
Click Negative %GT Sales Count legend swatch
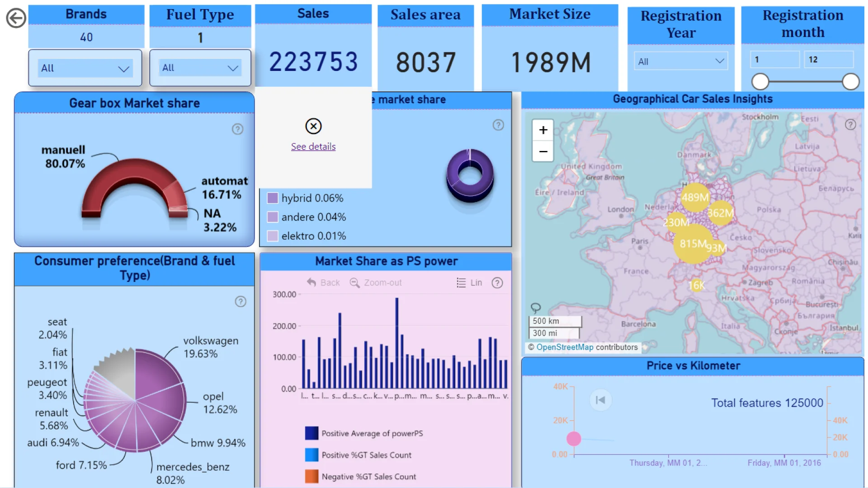click(x=311, y=476)
